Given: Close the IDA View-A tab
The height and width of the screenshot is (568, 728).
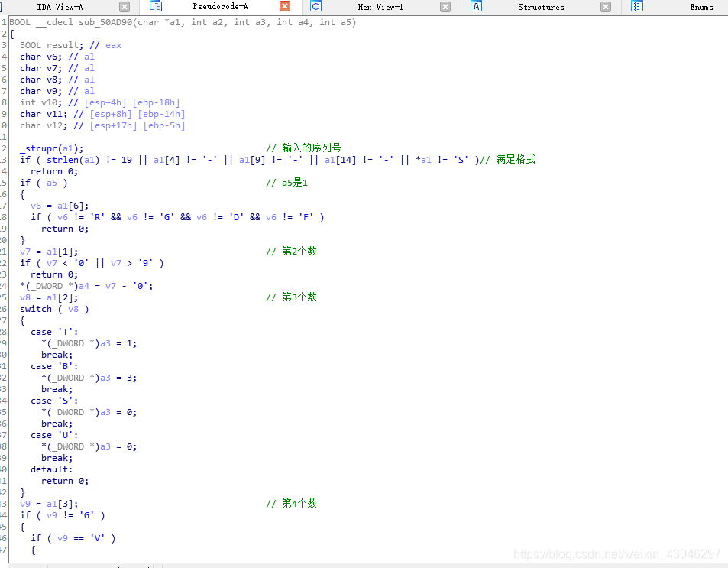Looking at the screenshot, I should (124, 7).
